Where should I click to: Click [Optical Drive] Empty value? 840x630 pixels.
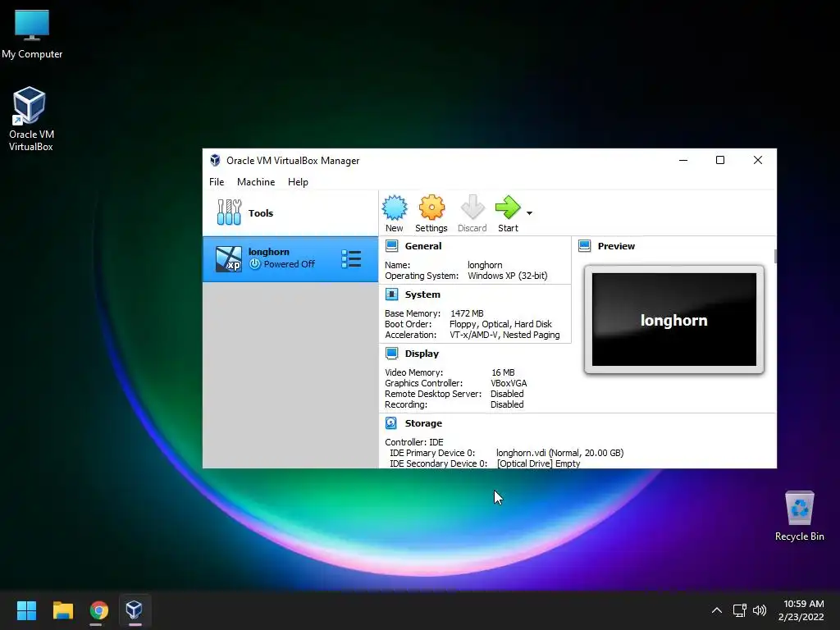pyautogui.click(x=538, y=463)
